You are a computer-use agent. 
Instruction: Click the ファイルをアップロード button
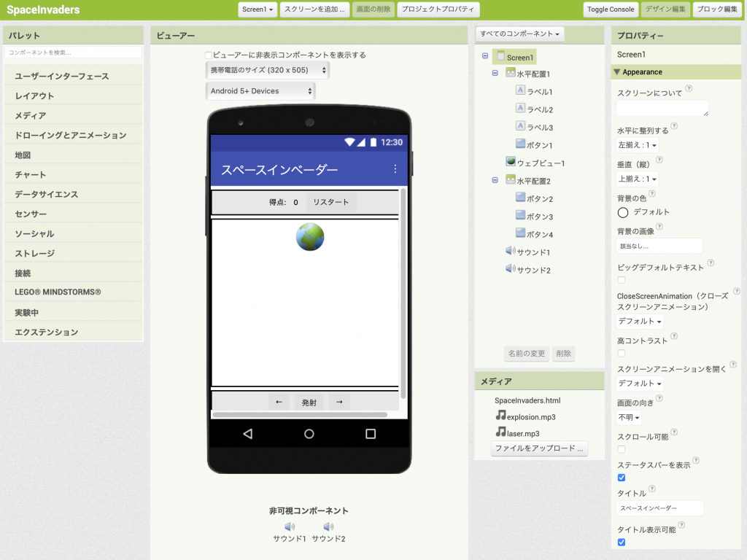(539, 448)
